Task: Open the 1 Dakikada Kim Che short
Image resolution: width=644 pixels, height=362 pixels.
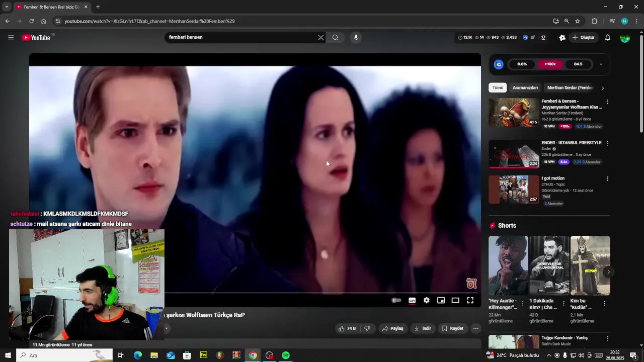Action: tap(549, 265)
